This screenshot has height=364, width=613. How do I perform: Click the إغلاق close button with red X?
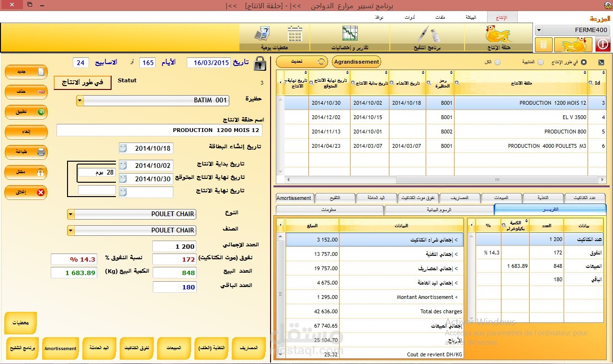click(26, 192)
